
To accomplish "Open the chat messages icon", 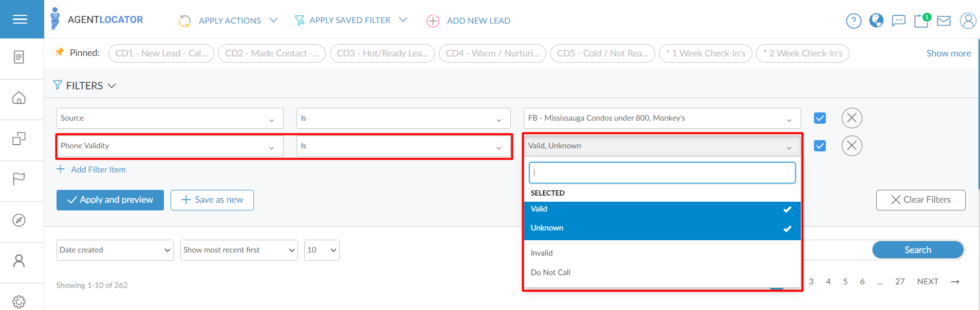I will tap(898, 21).
